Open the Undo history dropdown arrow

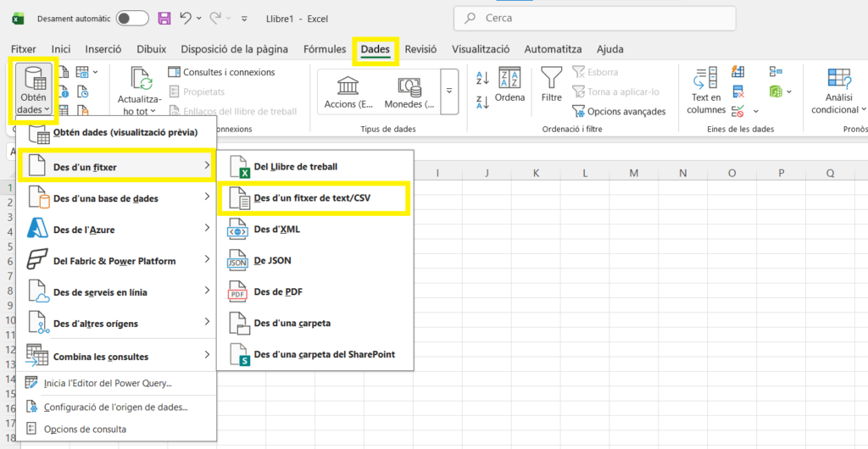tap(198, 19)
